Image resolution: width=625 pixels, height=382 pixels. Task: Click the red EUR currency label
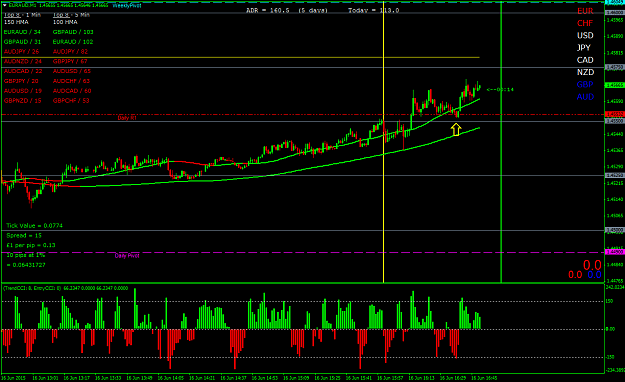pyautogui.click(x=585, y=11)
